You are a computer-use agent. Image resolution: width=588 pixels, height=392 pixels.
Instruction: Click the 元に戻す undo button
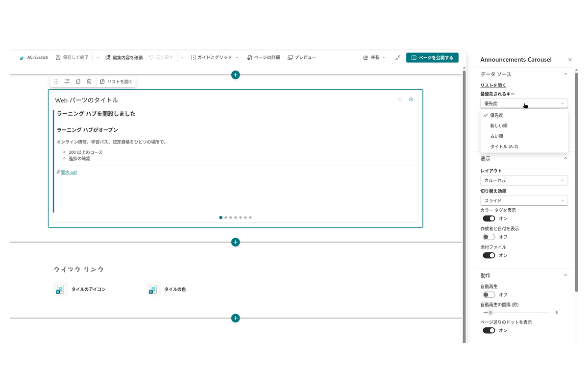click(161, 57)
